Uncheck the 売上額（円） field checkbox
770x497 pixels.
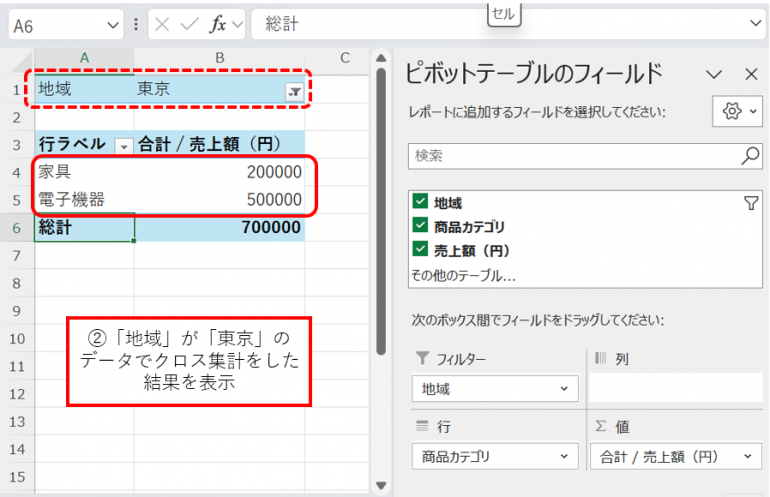[x=421, y=249]
